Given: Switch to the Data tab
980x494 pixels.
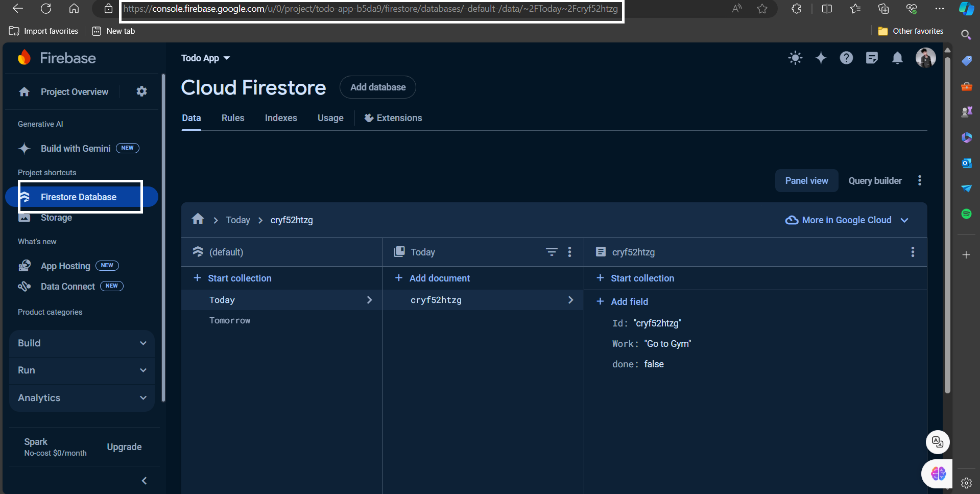Looking at the screenshot, I should pyautogui.click(x=192, y=118).
